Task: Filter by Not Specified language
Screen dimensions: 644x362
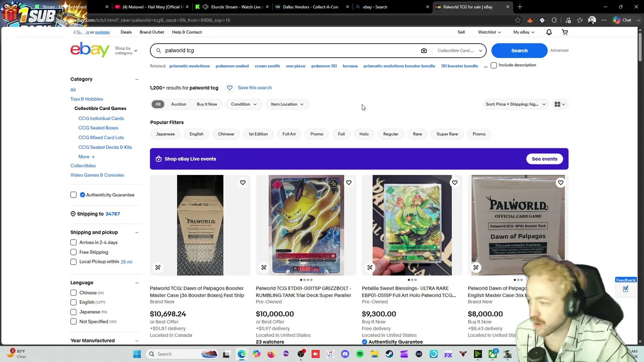Action: click(73, 321)
